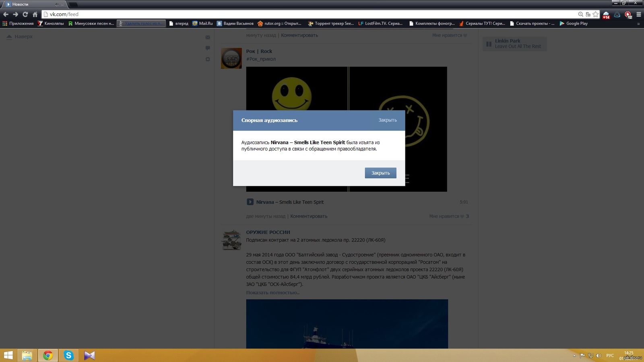
Task: Open the Windows Start button
Action: 8,356
